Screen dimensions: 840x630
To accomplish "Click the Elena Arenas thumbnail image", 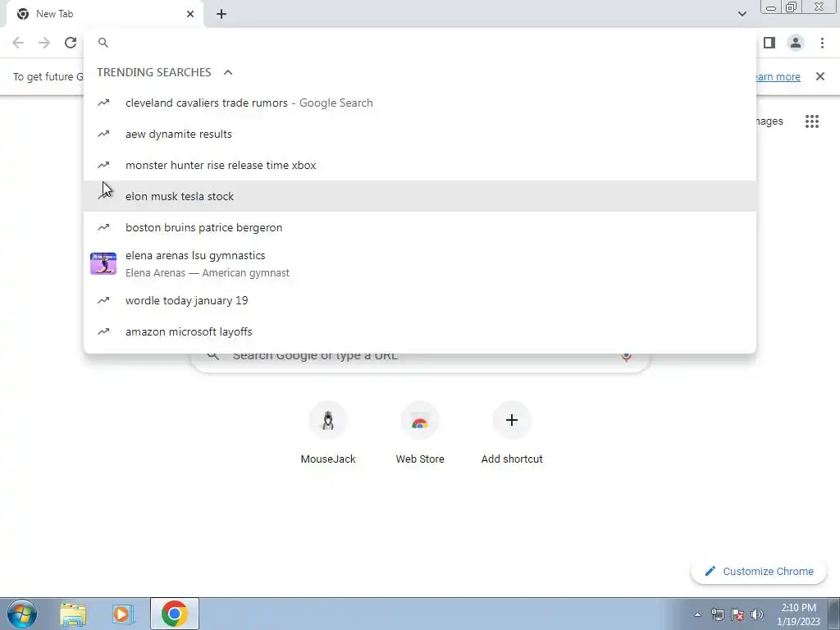I will tap(103, 263).
